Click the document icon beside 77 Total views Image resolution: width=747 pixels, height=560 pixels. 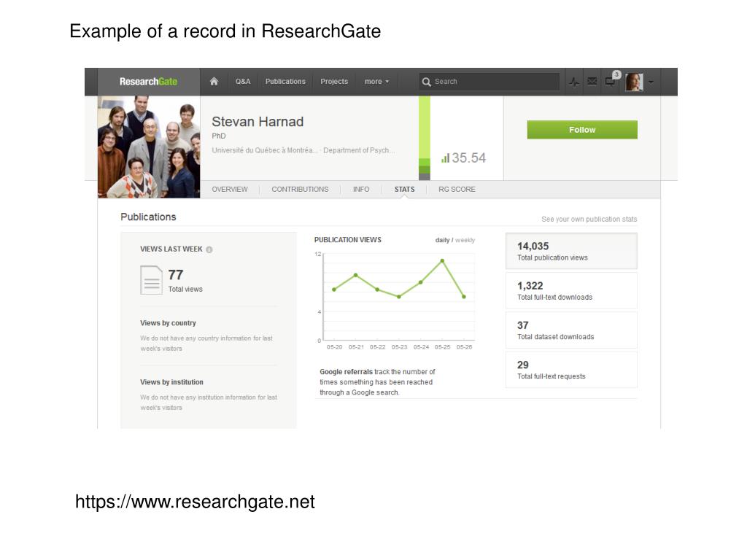click(151, 280)
